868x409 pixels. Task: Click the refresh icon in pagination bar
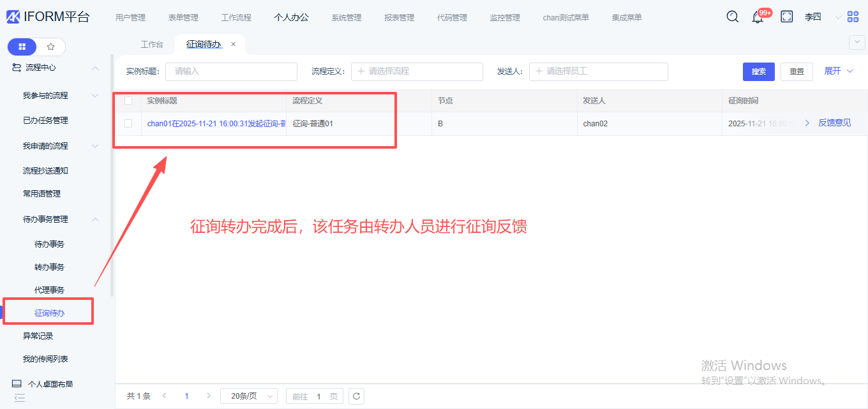(357, 396)
